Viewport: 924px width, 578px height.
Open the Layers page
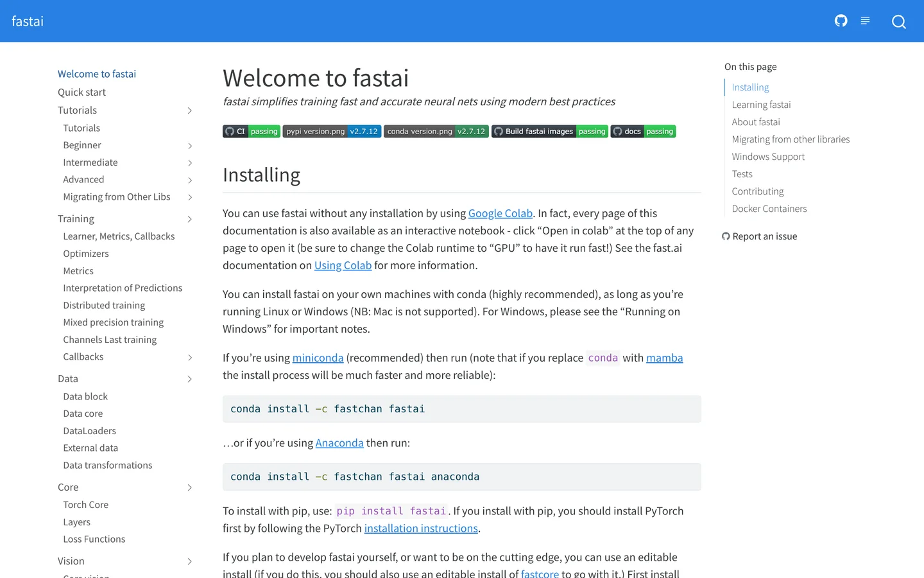click(76, 522)
